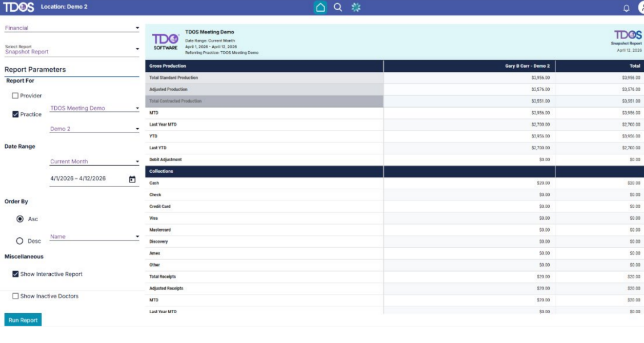Click the TDOS Software logo on the report header

click(165, 41)
